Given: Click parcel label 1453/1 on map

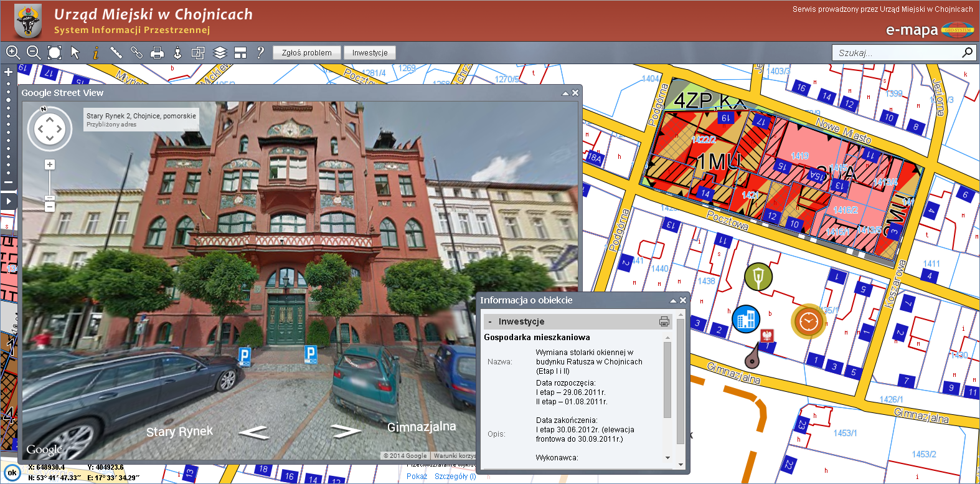Looking at the screenshot, I should [x=845, y=433].
